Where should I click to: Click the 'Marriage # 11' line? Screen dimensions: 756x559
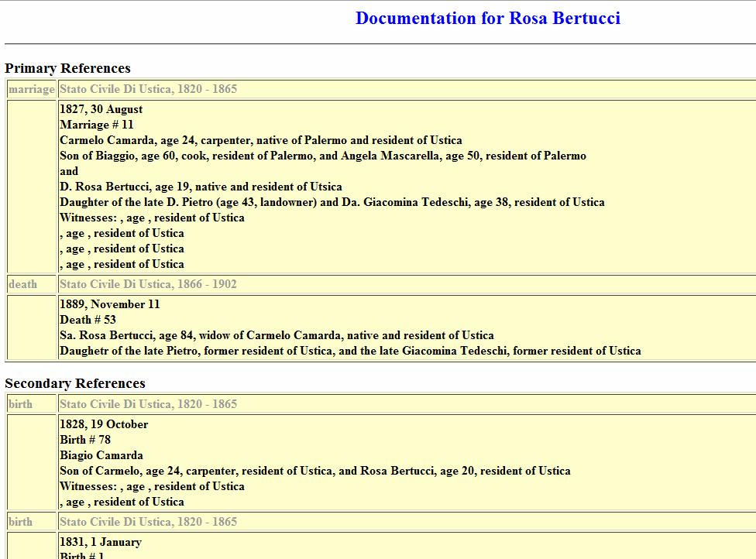tap(96, 125)
